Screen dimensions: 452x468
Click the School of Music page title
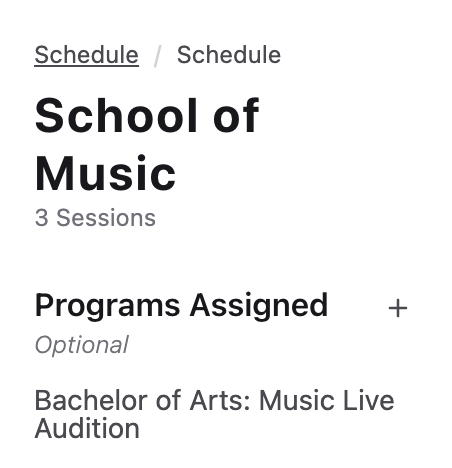[x=147, y=144]
